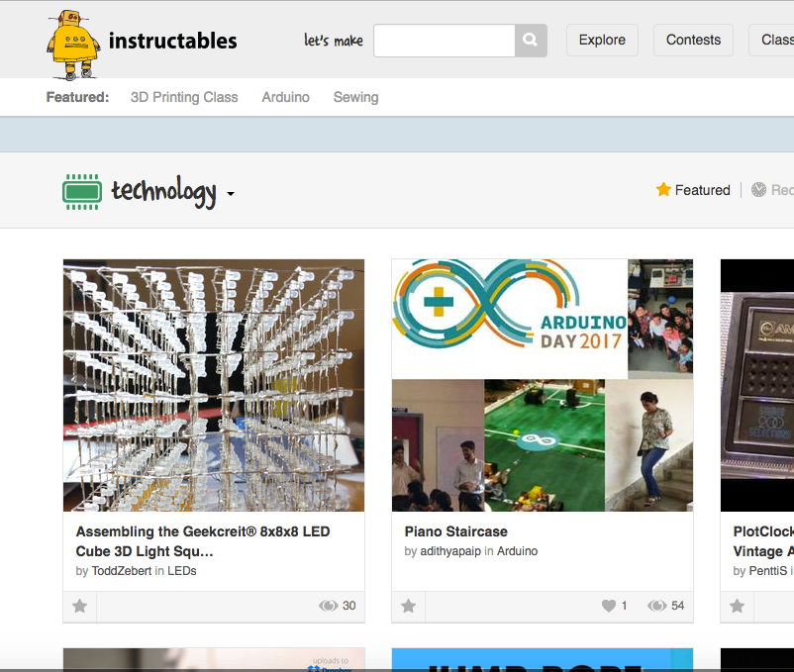
Task: Open the featured Arduino link
Action: coord(285,97)
